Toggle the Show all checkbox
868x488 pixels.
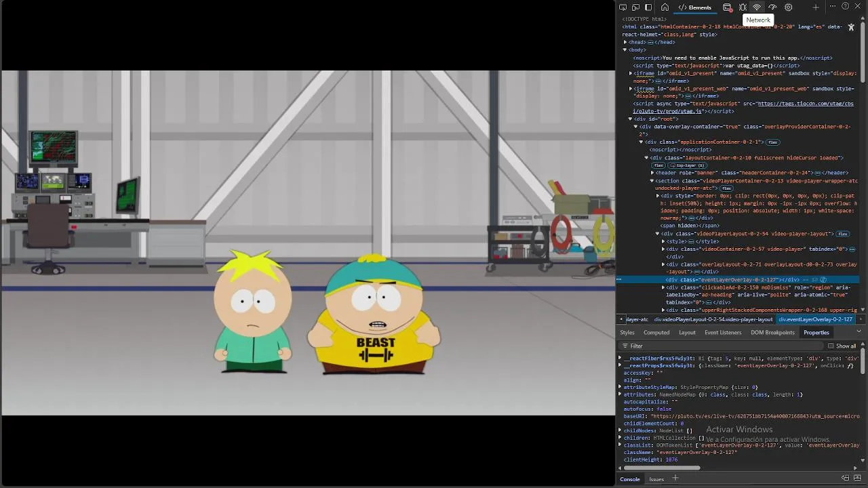(831, 346)
